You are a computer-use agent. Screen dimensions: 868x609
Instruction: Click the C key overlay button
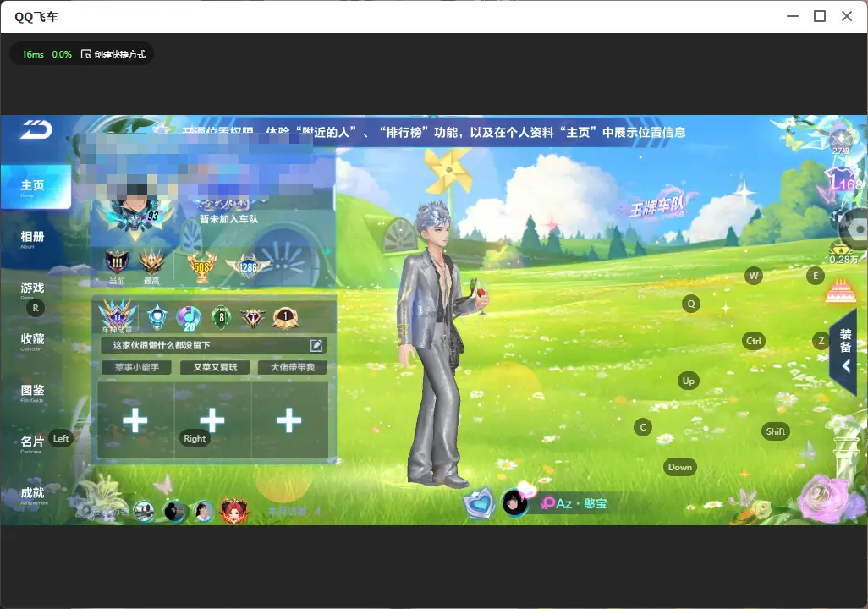[643, 427]
